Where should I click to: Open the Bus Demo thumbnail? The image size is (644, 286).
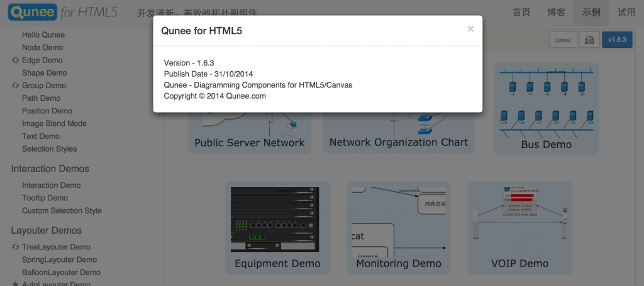coord(547,108)
